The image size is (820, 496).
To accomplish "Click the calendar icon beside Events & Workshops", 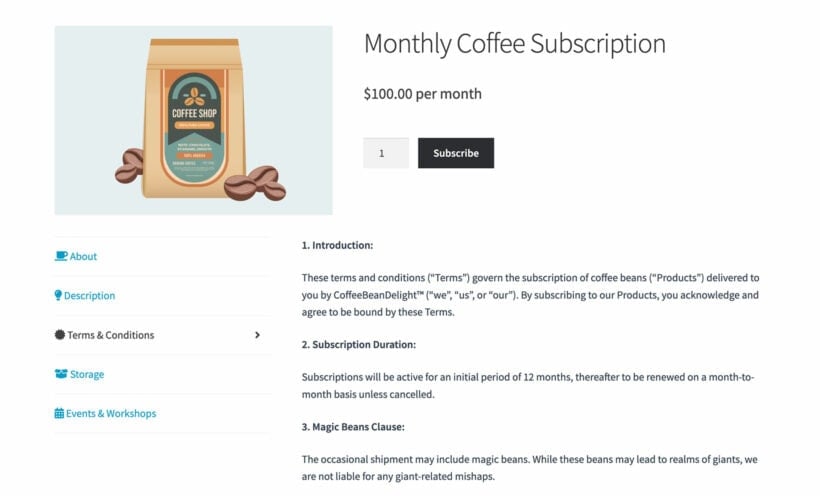I will pyautogui.click(x=59, y=413).
